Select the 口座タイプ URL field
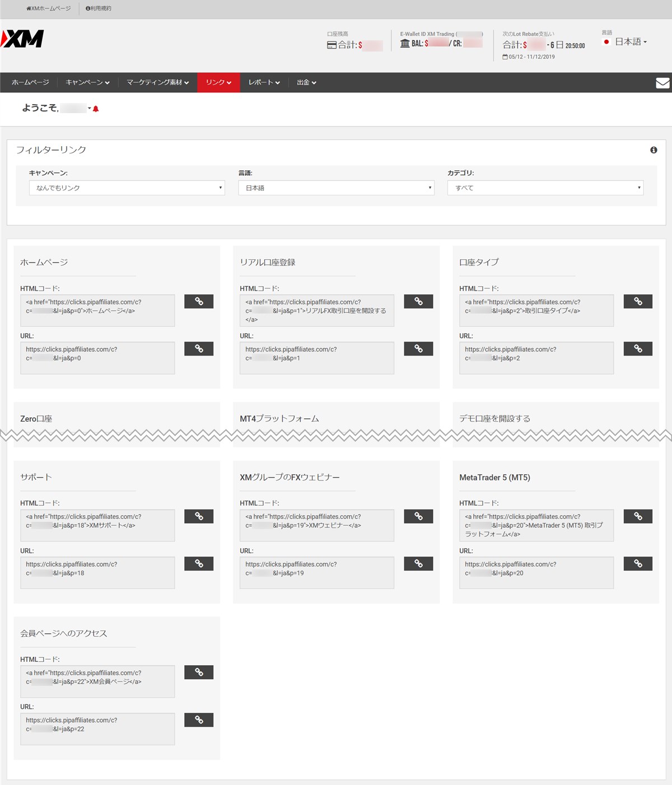The image size is (672, 785). [x=536, y=358]
